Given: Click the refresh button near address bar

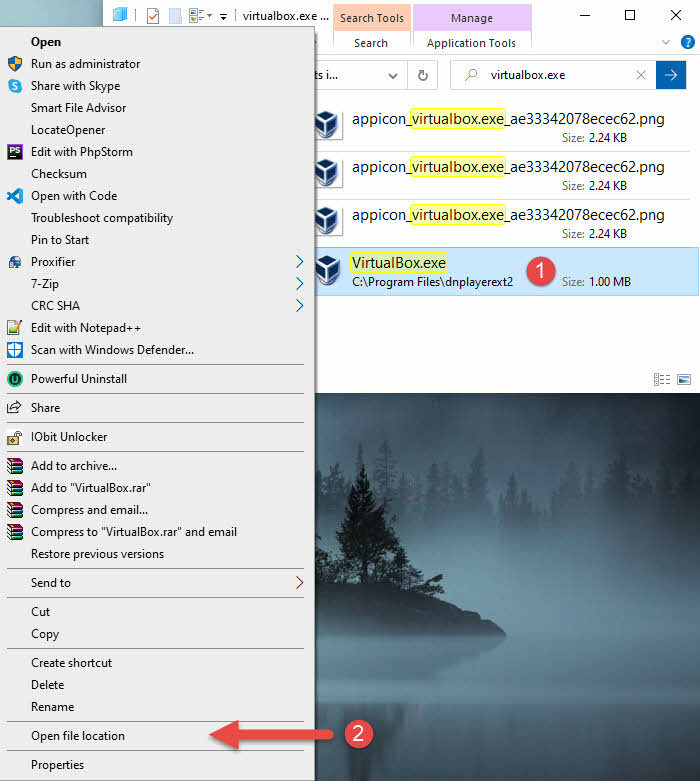Looking at the screenshot, I should click(422, 75).
